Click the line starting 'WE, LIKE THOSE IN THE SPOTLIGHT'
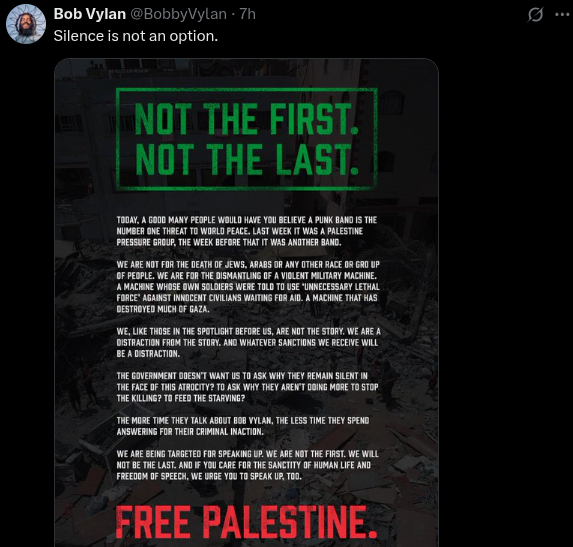Screen dimensions: 573x547 248,331
